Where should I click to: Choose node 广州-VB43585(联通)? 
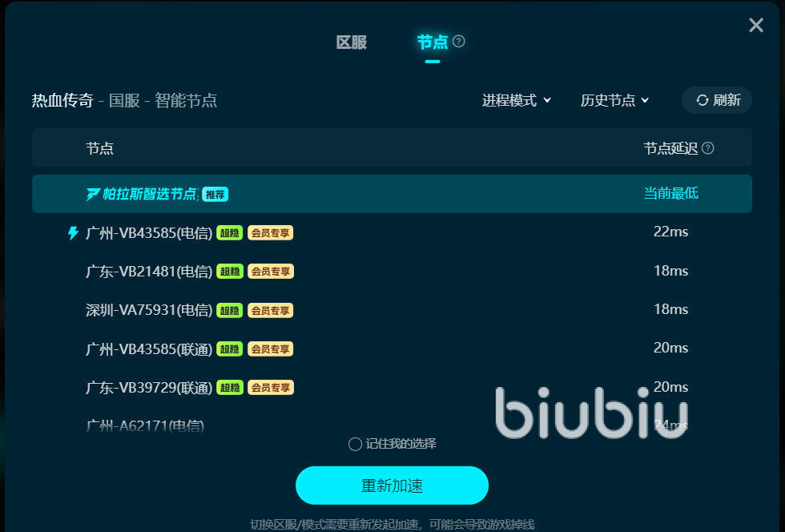[x=392, y=349]
